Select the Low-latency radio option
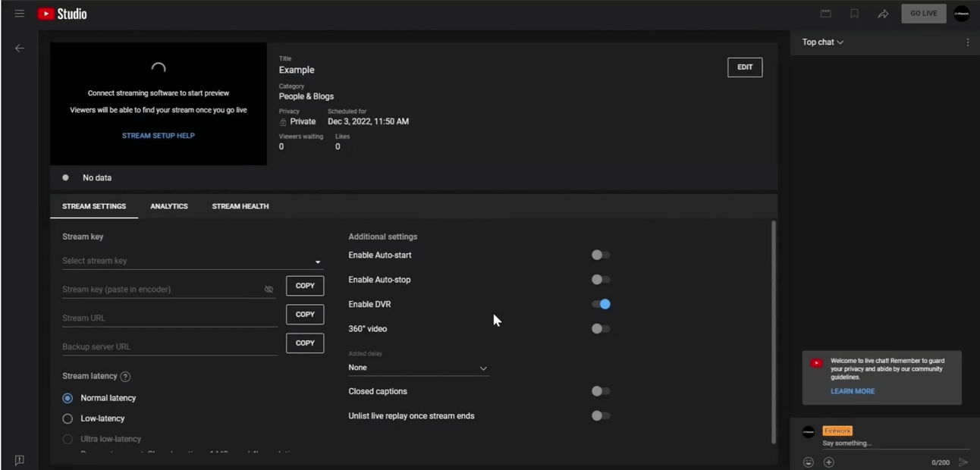The width and height of the screenshot is (980, 470). (x=68, y=418)
